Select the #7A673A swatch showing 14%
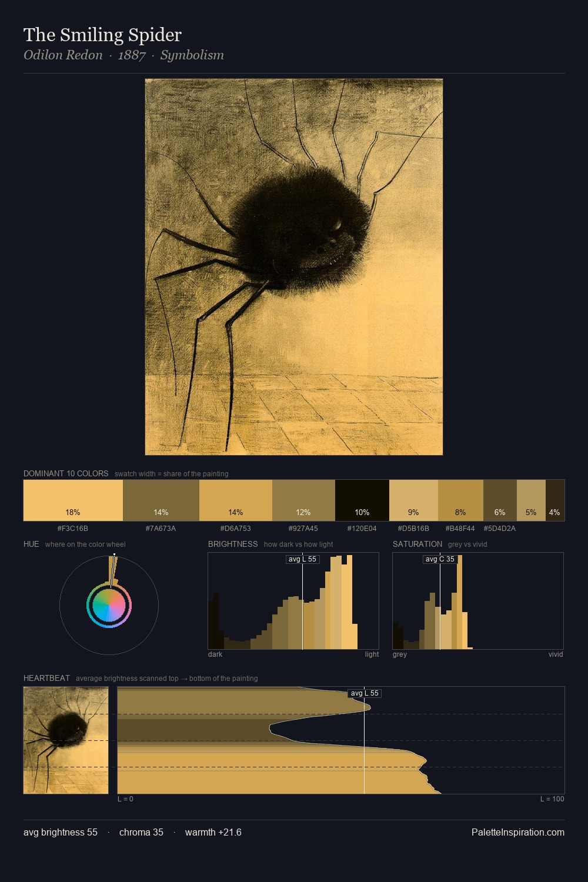Screen dimensions: 588x882 tap(161, 500)
